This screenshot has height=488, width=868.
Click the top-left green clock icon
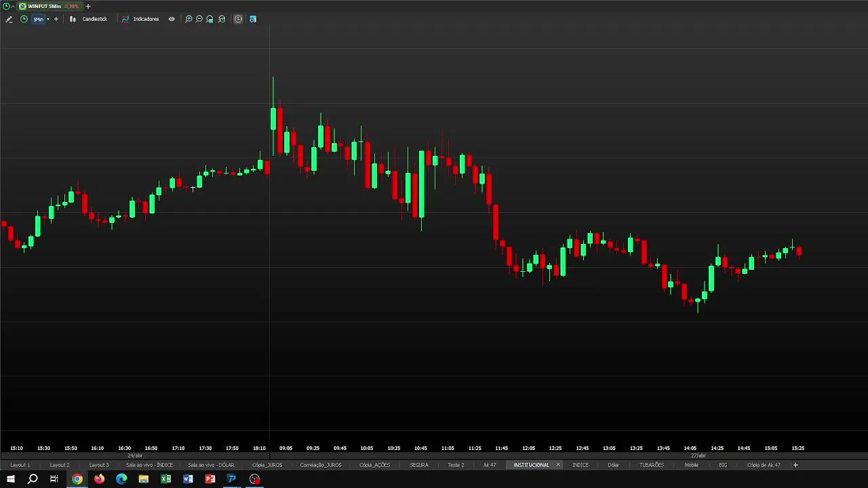tap(6, 6)
